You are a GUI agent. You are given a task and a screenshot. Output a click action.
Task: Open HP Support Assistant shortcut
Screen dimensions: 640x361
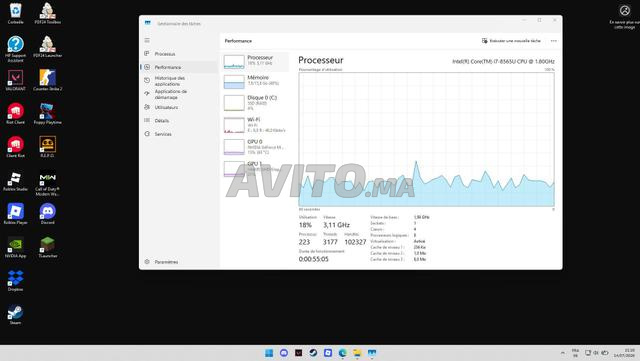(16, 49)
